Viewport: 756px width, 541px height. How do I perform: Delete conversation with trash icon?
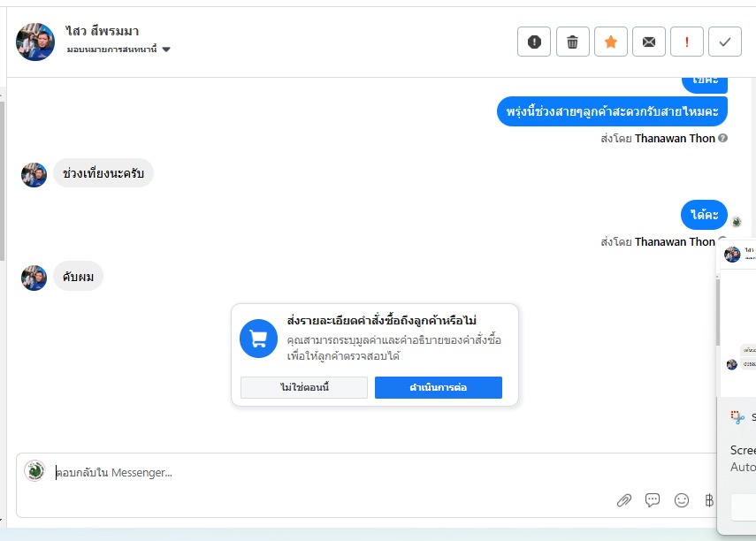point(572,42)
